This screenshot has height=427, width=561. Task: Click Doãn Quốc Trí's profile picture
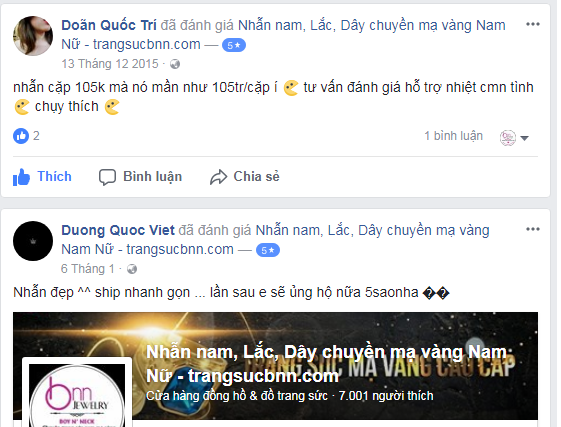tap(33, 36)
